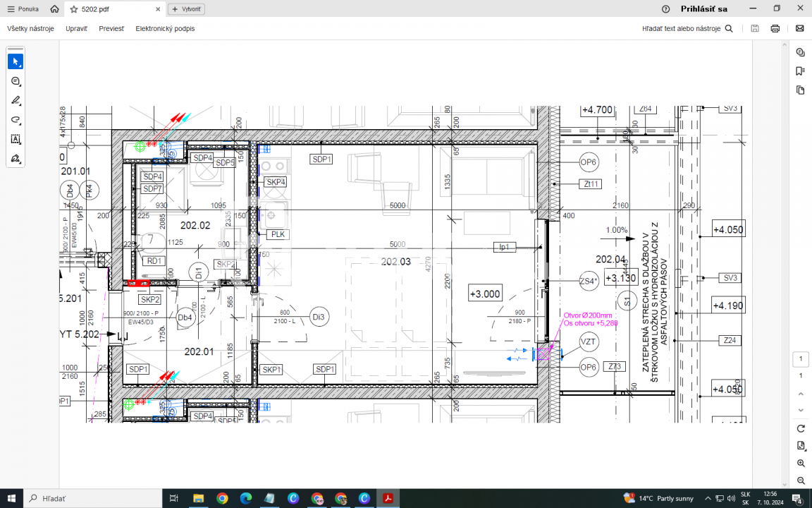Viewport: 812px width, 508px height.
Task: Expand the page display options
Action: click(x=801, y=445)
